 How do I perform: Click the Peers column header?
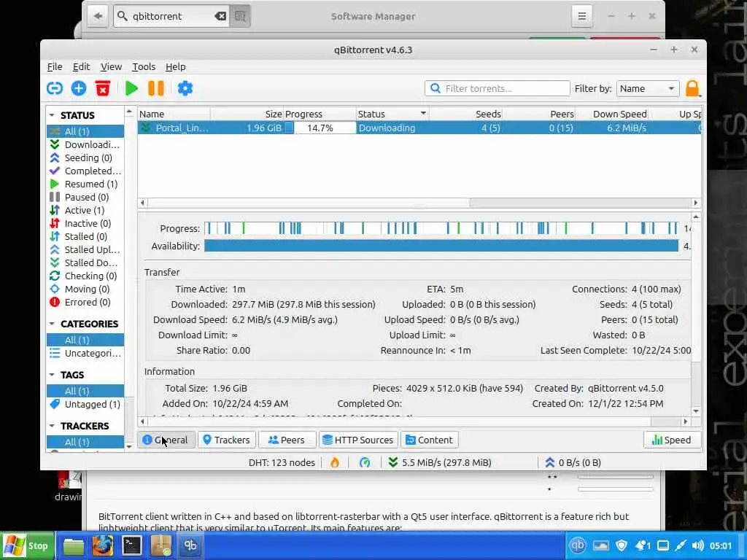pos(539,114)
